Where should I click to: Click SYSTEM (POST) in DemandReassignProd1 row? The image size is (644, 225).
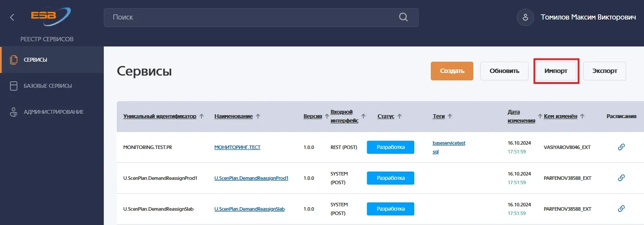[339, 178]
